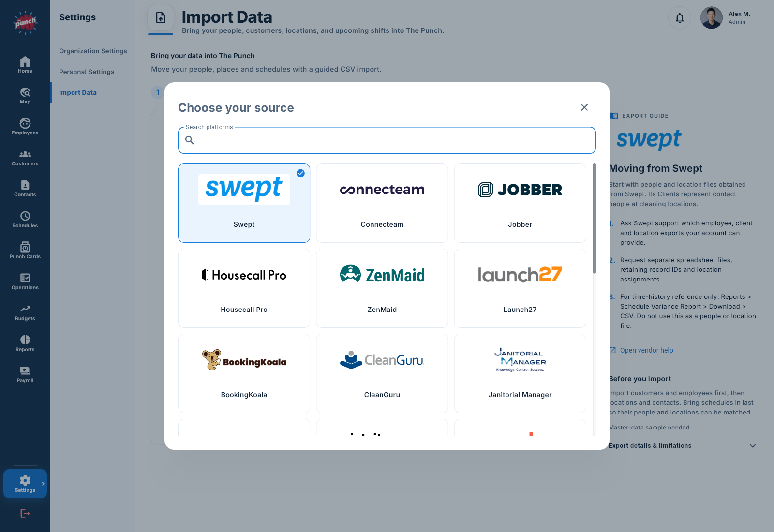Pick the Housecall Pro card
The height and width of the screenshot is (532, 774).
coord(244,288)
